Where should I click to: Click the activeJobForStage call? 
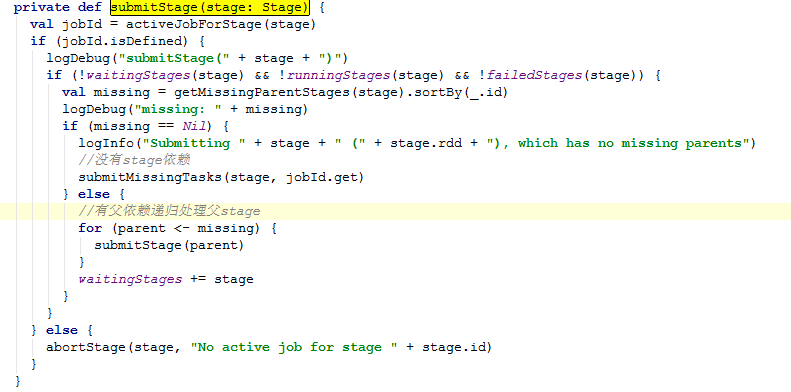click(x=220, y=24)
